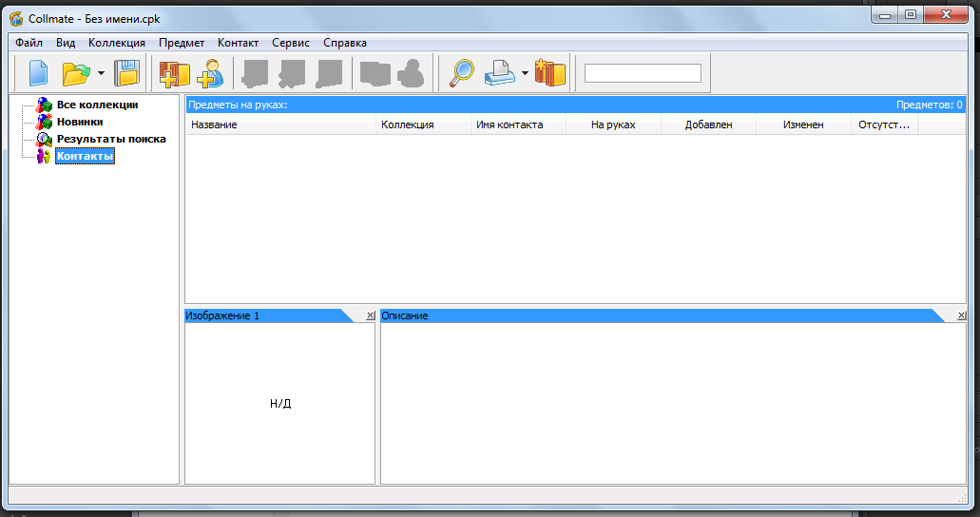Open the Вид menu
This screenshot has width=980, height=517.
pos(66,43)
